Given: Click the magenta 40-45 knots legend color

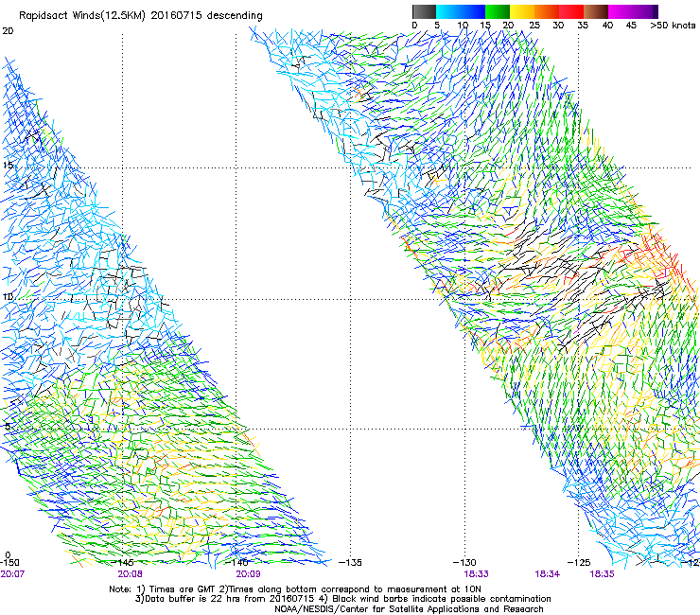Looking at the screenshot, I should click(621, 11).
